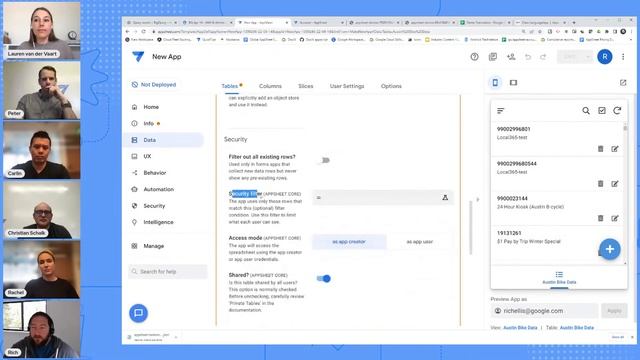Edit the 9900023144 row via pencil icon
Viewport: 640px width, 360px height.
click(615, 218)
